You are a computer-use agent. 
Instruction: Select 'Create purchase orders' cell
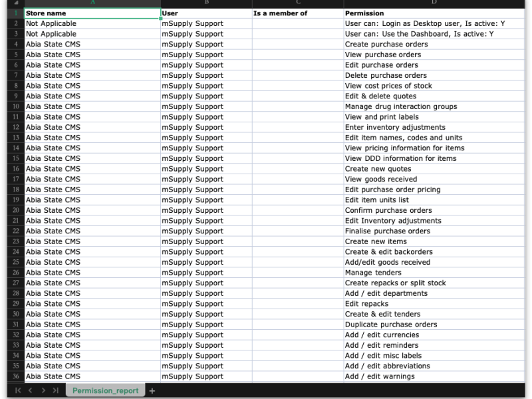pos(434,44)
